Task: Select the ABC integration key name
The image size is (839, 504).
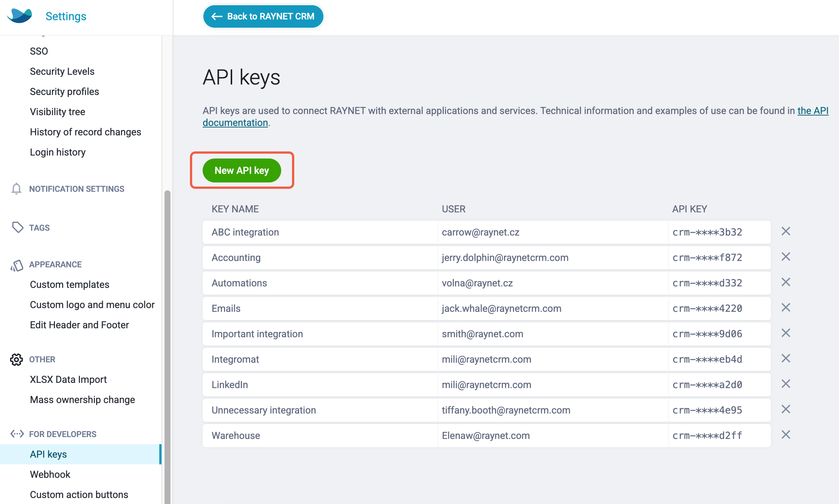Action: pyautogui.click(x=245, y=232)
